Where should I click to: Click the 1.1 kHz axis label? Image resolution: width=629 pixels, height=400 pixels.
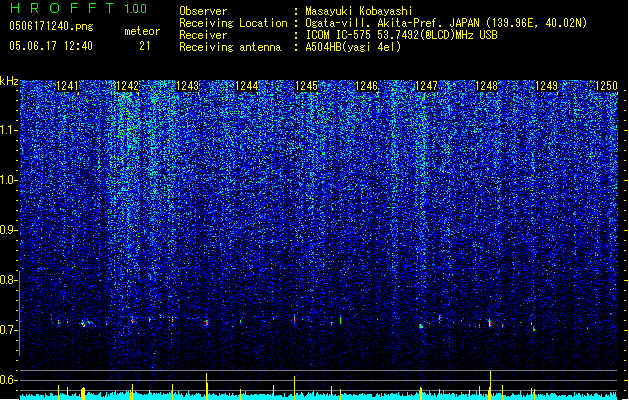tap(9, 130)
